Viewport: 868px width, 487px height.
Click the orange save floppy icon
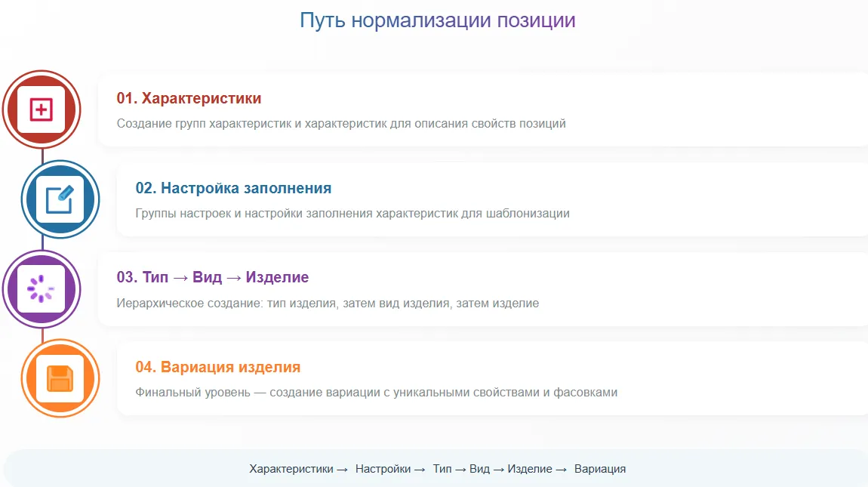pos(60,379)
